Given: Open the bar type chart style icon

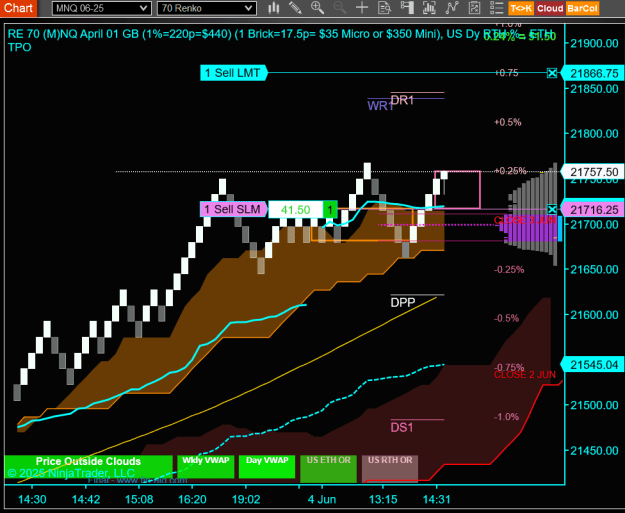Looking at the screenshot, I should [x=273, y=8].
